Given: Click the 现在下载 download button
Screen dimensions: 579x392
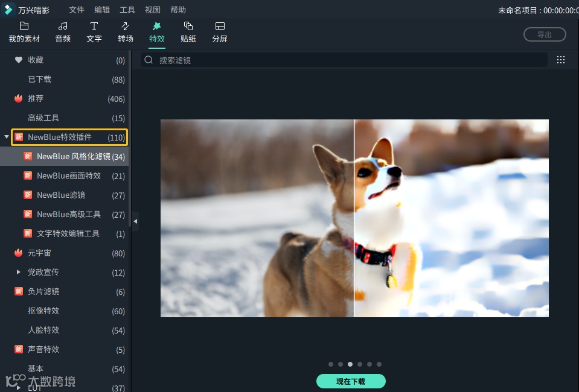Looking at the screenshot, I should (x=351, y=381).
